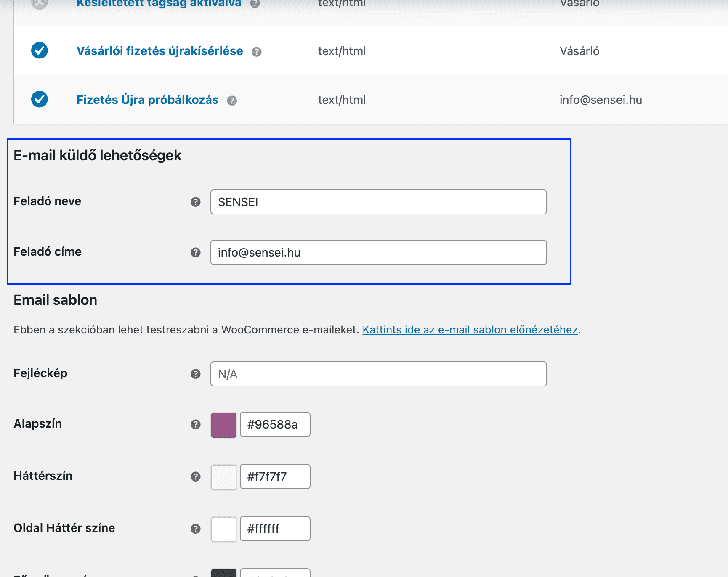Select text/html cell in Fizetés Újra próbálkozás row
Viewport: 728px width, 577px height.
click(342, 100)
